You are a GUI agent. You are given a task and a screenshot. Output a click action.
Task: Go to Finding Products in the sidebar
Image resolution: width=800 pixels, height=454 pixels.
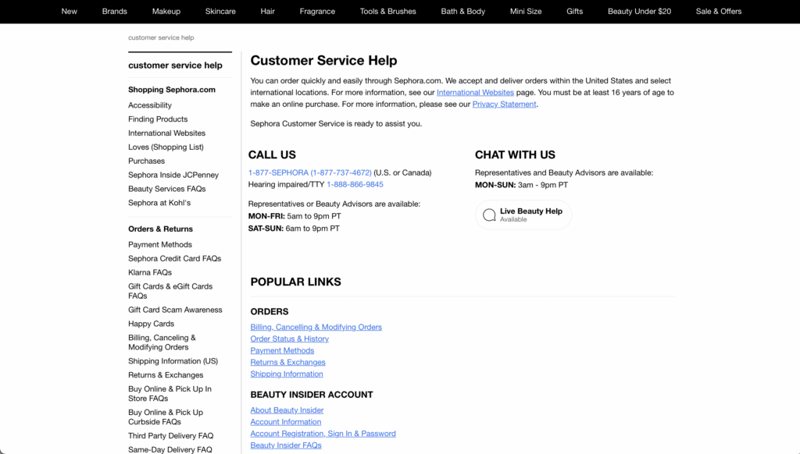click(158, 119)
